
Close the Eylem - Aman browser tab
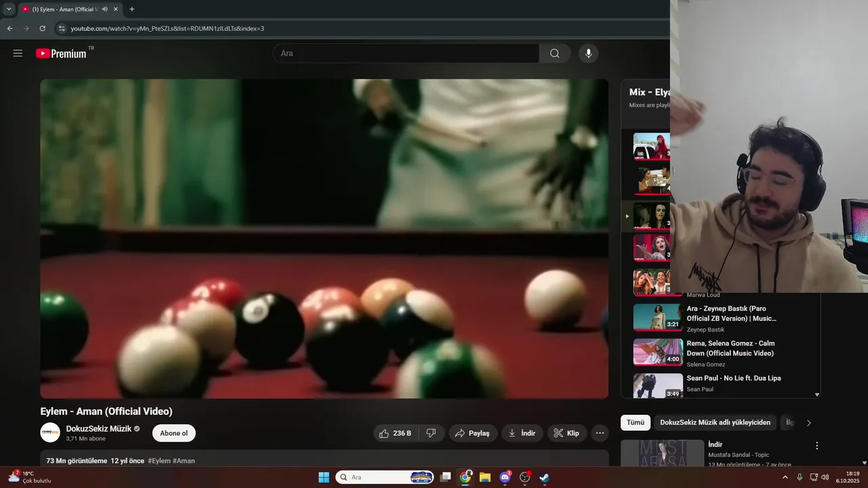point(115,9)
